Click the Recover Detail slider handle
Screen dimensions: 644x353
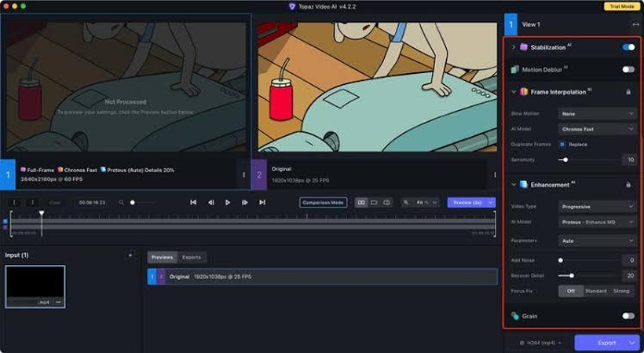pos(572,275)
